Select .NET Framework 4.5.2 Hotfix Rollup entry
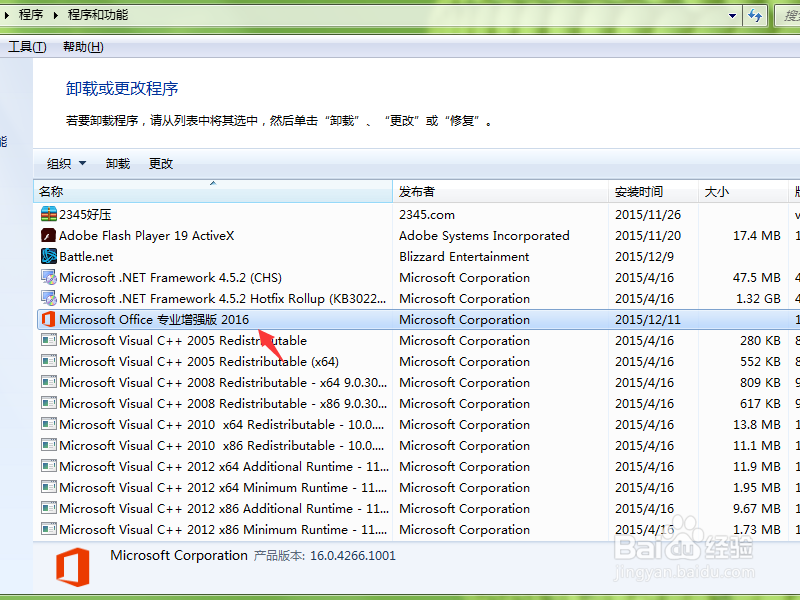Viewport: 800px width, 600px height. 222,298
